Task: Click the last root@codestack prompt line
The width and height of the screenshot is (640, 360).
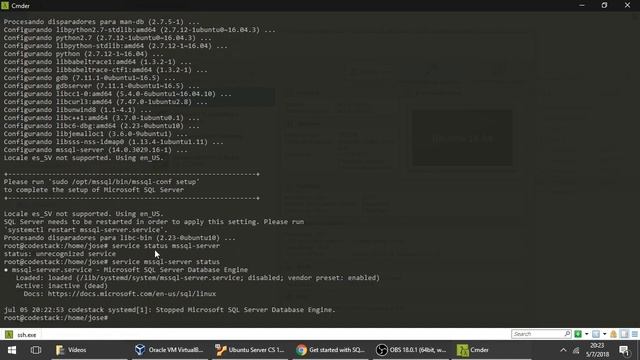Action: [x=56, y=318]
